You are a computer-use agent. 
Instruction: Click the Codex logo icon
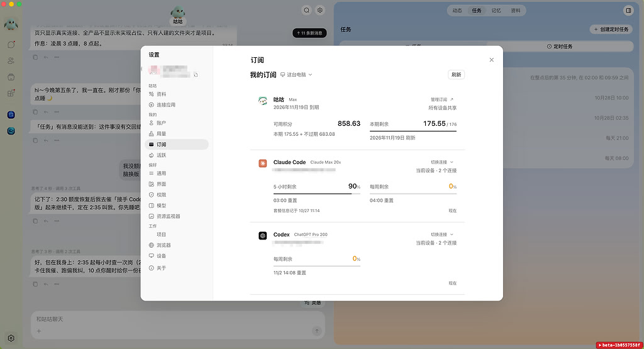[x=262, y=236]
